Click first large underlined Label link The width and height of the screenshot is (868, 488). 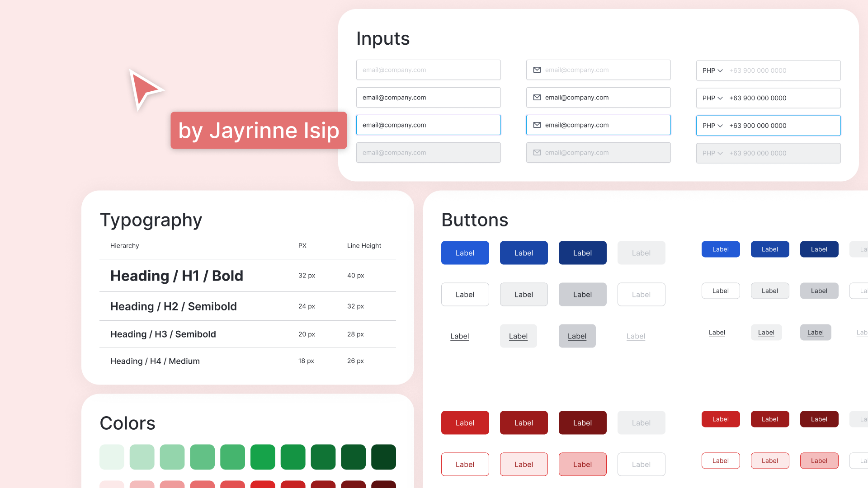coord(459,336)
